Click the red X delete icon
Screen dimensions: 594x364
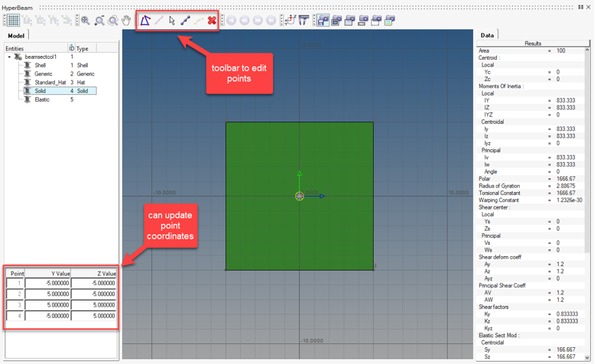212,21
